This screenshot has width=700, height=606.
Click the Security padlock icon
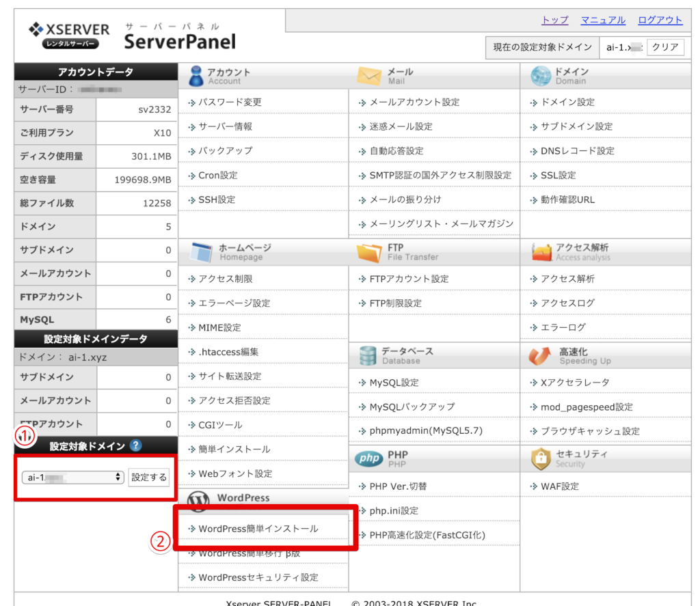pos(541,459)
